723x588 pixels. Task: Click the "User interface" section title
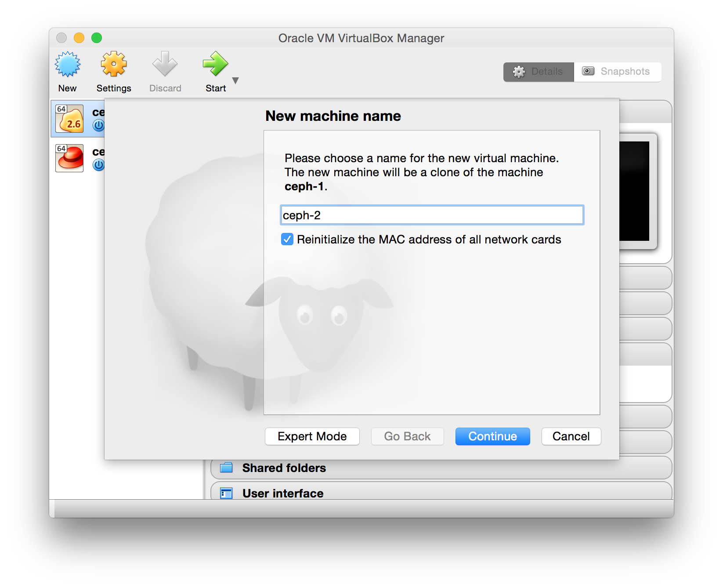tap(283, 494)
